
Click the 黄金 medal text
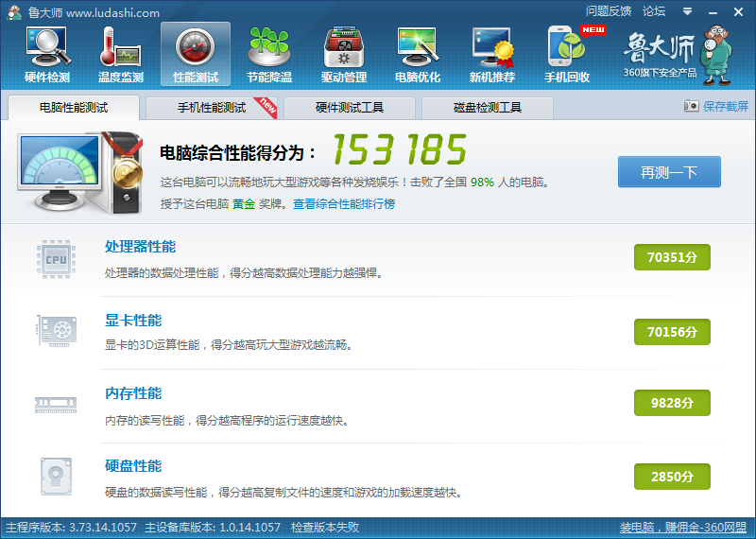244,204
